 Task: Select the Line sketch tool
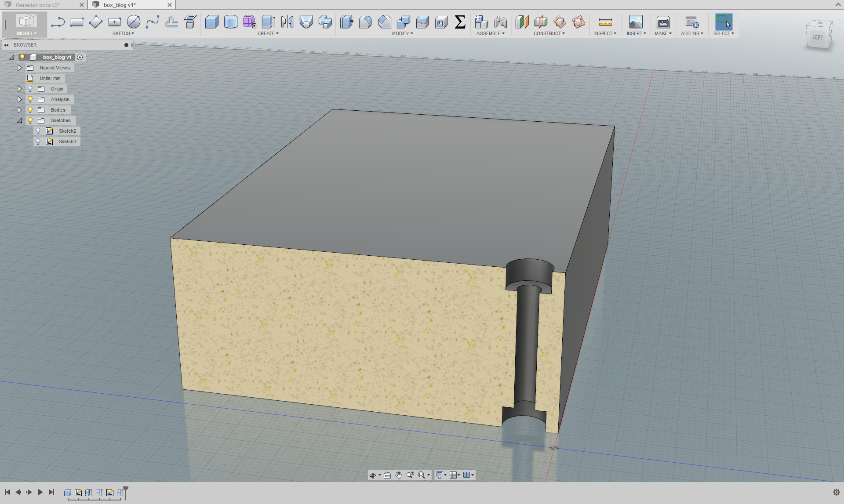coord(58,22)
